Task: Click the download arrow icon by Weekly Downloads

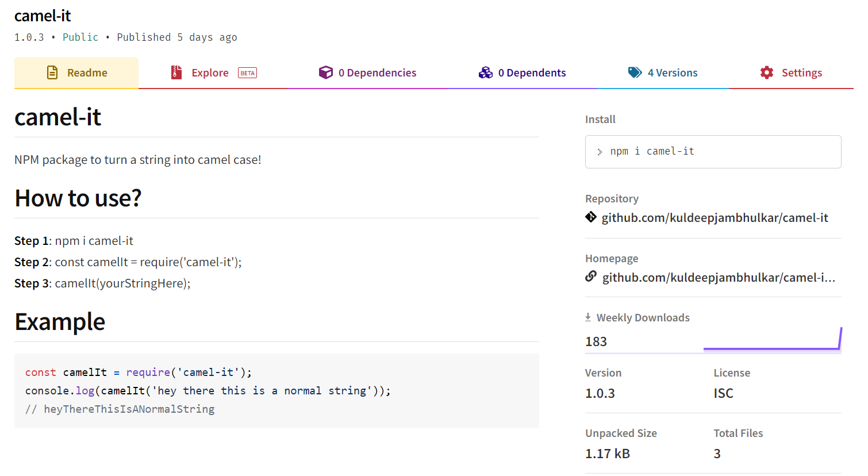Action: [588, 317]
